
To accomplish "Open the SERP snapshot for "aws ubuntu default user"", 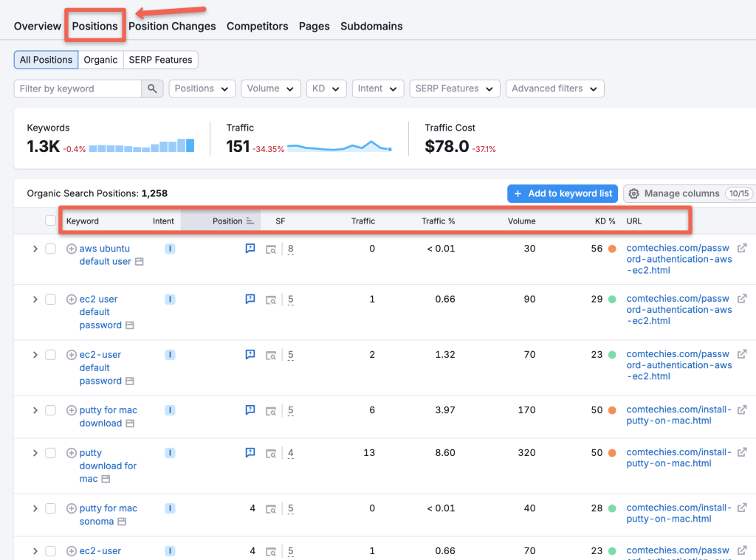I will tap(269, 249).
